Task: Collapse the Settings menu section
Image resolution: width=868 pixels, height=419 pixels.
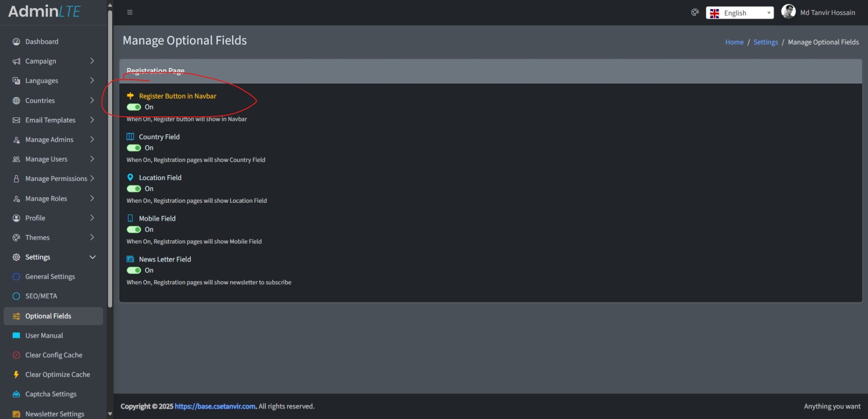Action: point(92,257)
